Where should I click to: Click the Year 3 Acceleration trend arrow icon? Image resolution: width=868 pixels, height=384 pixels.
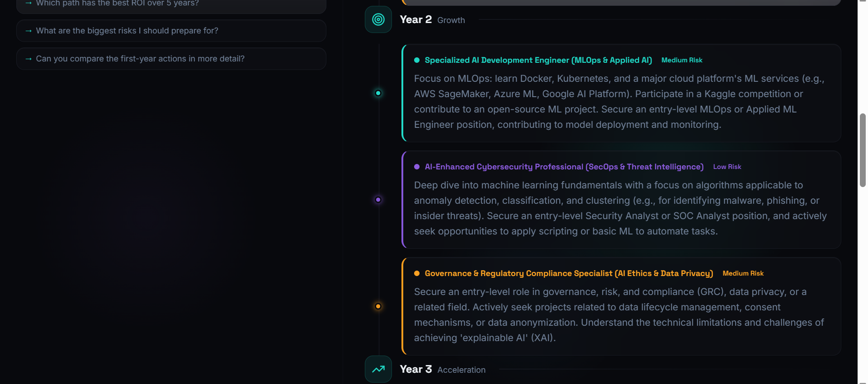378,369
